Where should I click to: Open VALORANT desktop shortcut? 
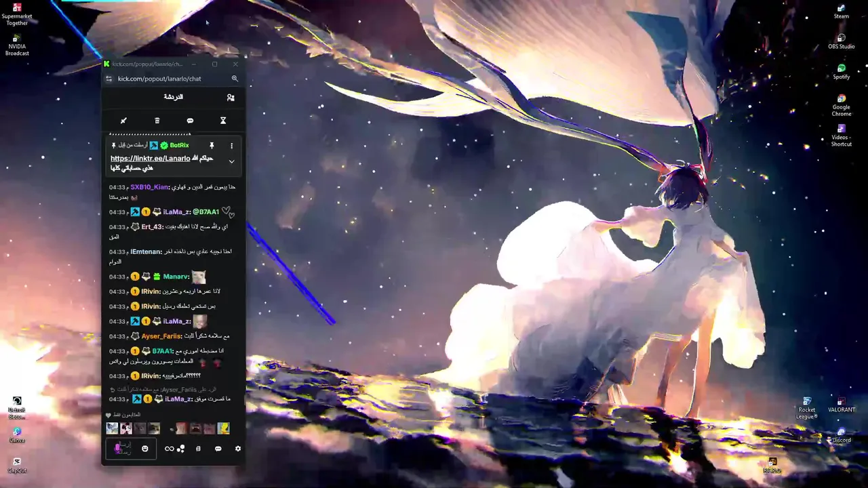point(842,405)
